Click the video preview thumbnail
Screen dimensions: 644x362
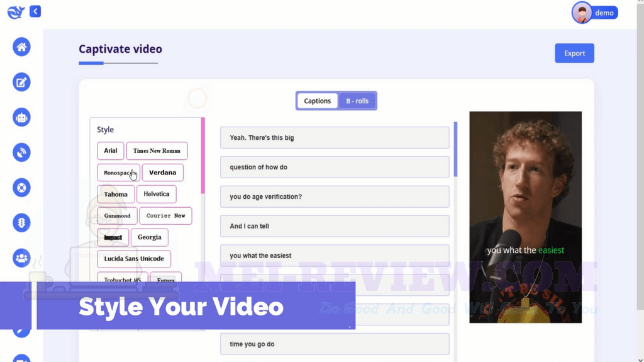coord(525,217)
